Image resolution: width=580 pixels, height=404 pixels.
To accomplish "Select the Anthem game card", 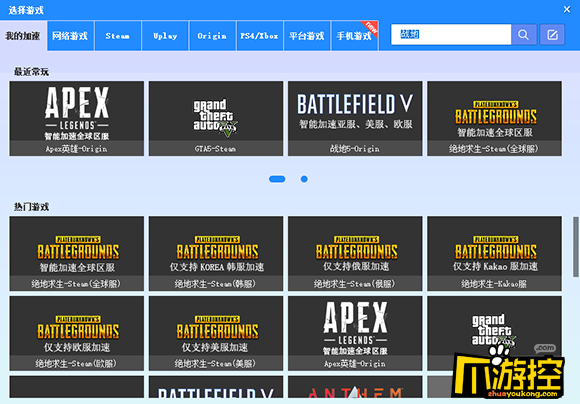I will (x=355, y=387).
